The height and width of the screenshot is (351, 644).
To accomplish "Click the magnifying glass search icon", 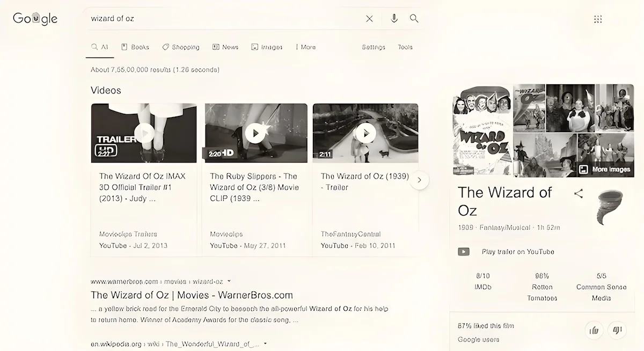I will coord(414,19).
